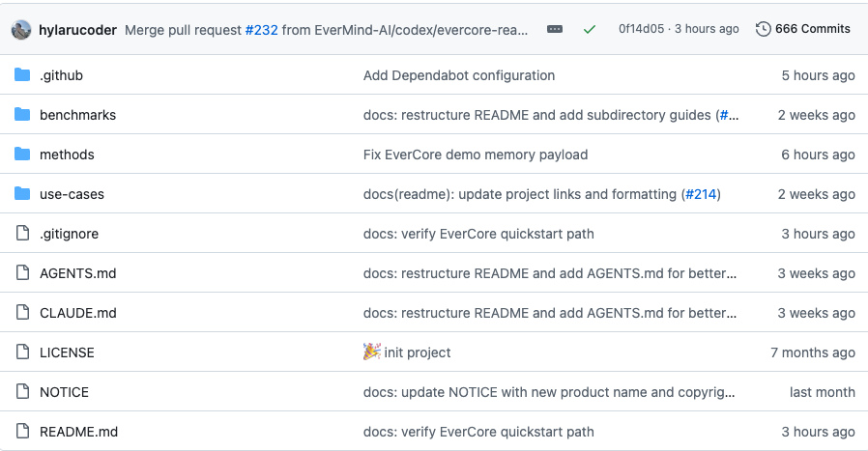Viewport: 868px width, 451px height.
Task: Open the use-cases directory
Action: (x=72, y=194)
